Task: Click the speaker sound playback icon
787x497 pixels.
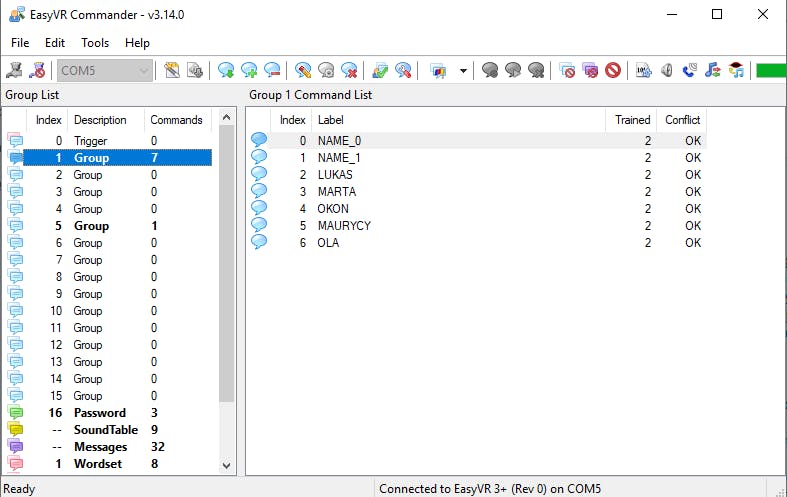Action: coord(667,70)
